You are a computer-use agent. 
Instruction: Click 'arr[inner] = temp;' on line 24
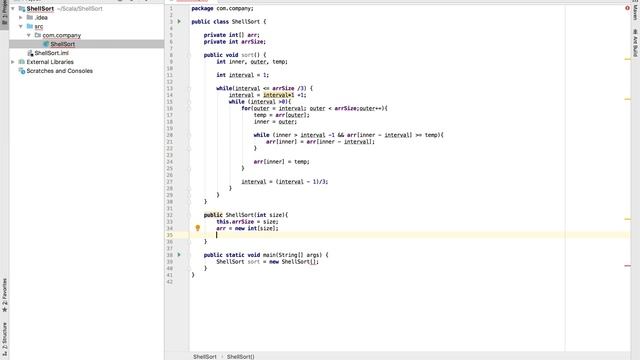[282, 162]
